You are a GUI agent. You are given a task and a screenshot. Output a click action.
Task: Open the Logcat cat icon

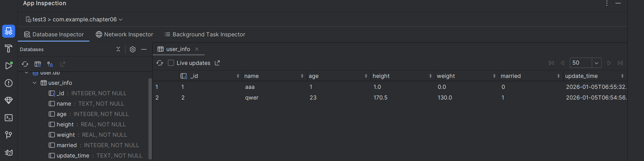tap(9, 152)
